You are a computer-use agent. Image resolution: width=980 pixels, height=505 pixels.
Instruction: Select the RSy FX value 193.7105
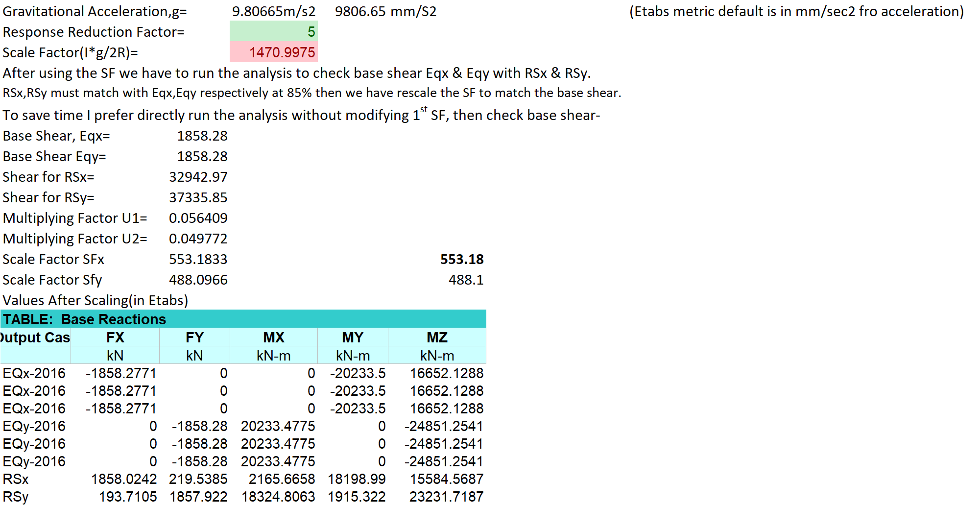coord(129,496)
